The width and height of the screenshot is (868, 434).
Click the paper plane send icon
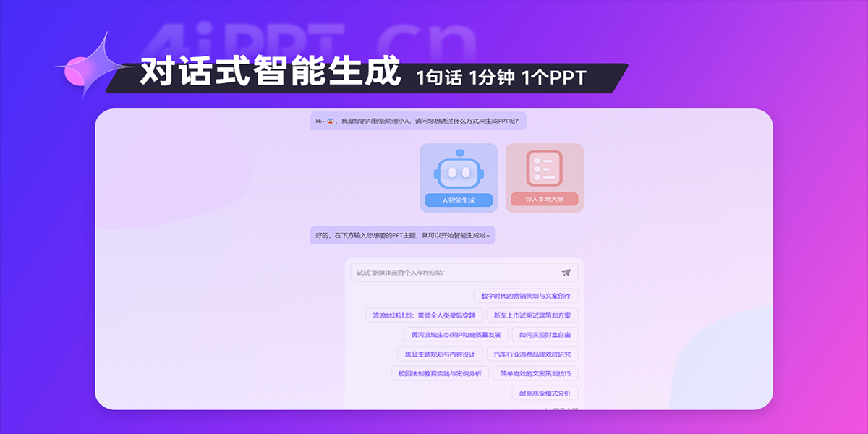pyautogui.click(x=566, y=272)
